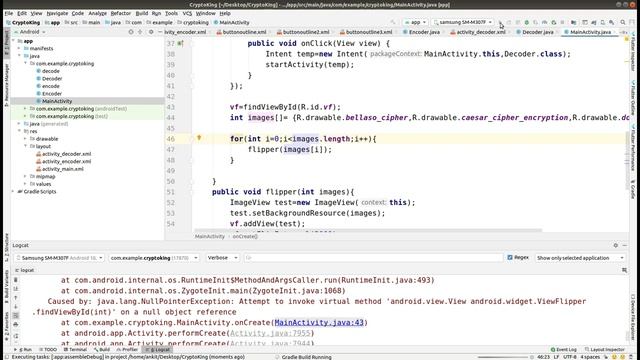Open the Resource Manager side tab
Screen dimensions: 640x360
tap(7, 85)
